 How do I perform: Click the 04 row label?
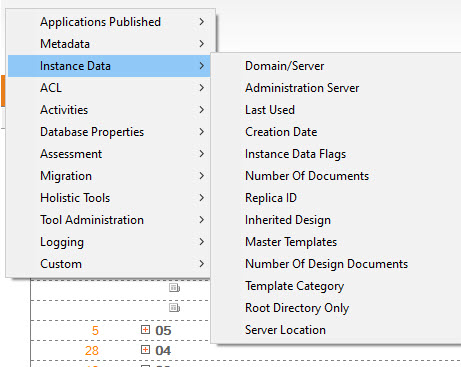point(163,351)
